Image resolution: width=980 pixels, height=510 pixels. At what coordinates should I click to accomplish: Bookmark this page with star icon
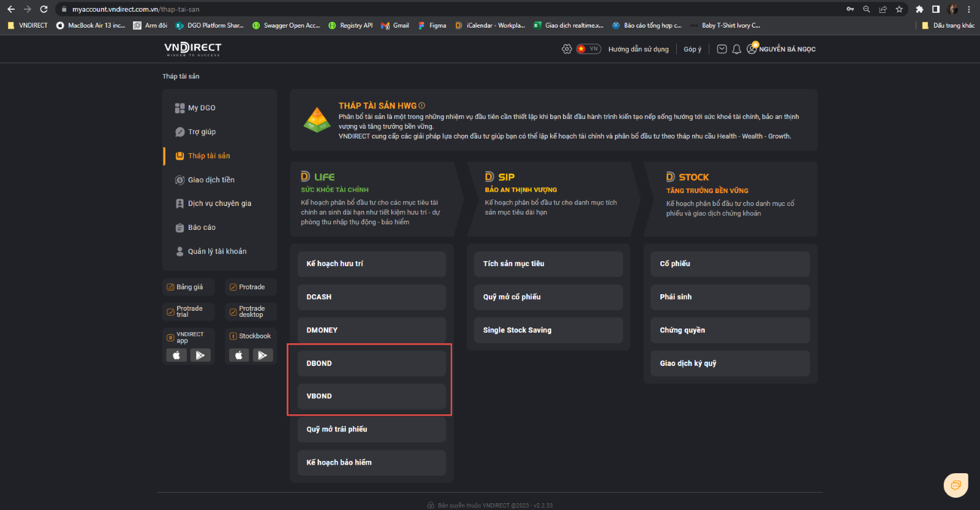click(899, 9)
